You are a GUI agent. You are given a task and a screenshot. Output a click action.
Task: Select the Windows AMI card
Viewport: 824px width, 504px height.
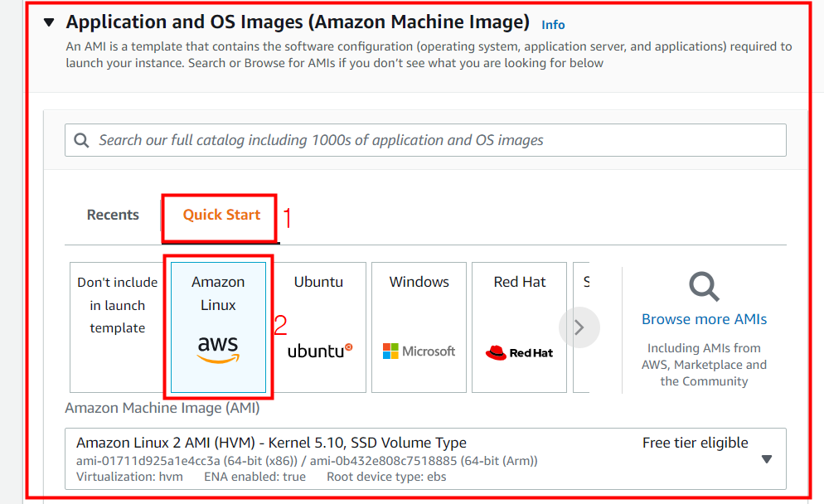(419, 327)
